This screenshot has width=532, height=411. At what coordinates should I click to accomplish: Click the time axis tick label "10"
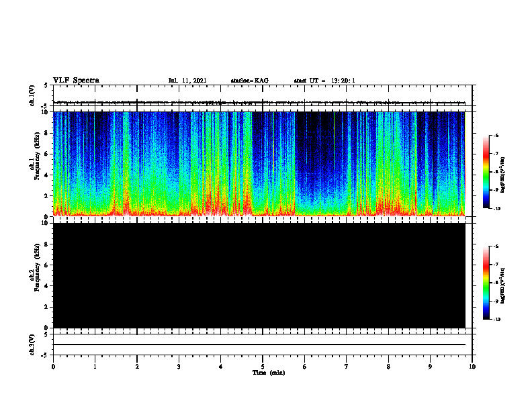(x=472, y=367)
